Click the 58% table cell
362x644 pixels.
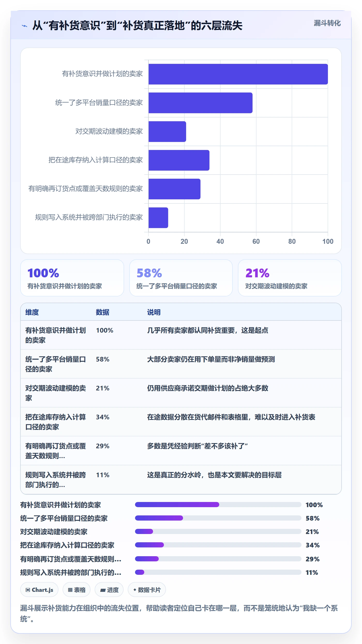coord(103,359)
